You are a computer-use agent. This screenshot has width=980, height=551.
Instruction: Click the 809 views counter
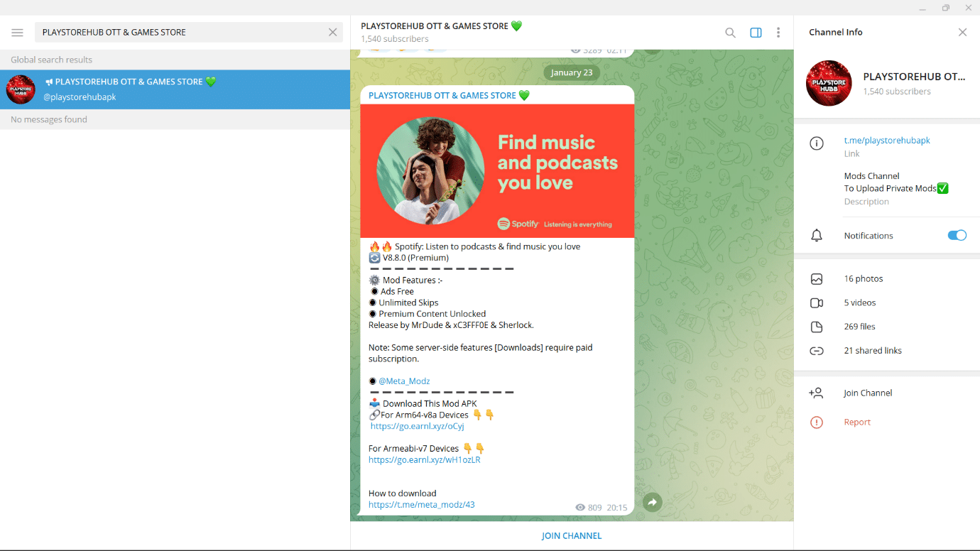click(x=589, y=508)
